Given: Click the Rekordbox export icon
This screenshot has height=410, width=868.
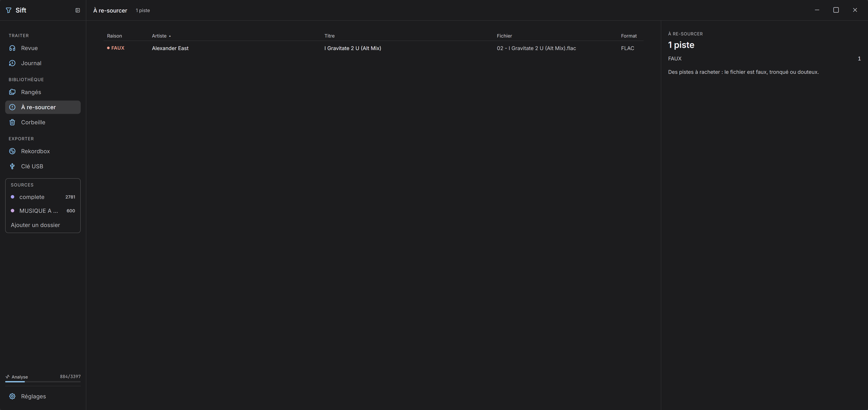Looking at the screenshot, I should 13,151.
